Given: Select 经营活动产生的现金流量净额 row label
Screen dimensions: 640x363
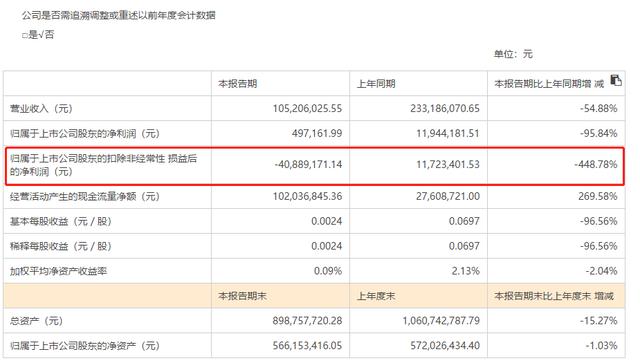Looking at the screenshot, I should pyautogui.click(x=85, y=196).
